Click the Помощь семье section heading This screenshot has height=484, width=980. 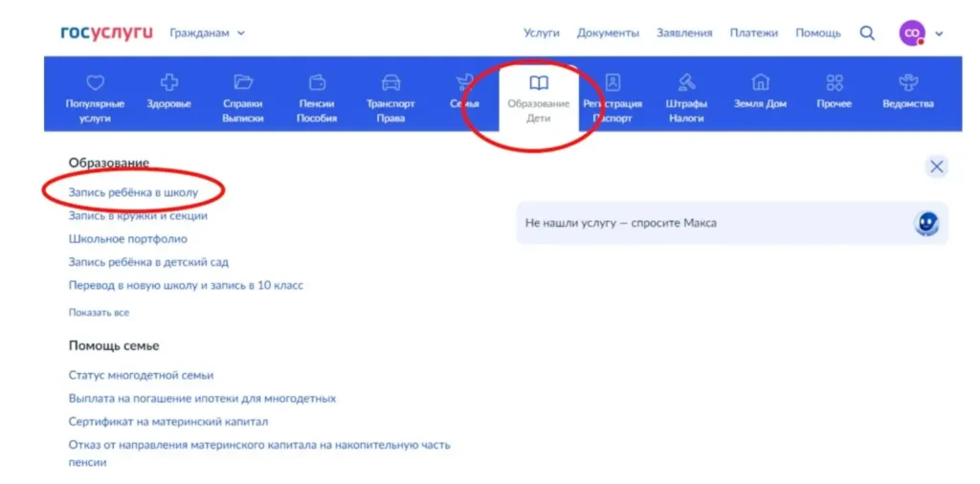coord(114,346)
